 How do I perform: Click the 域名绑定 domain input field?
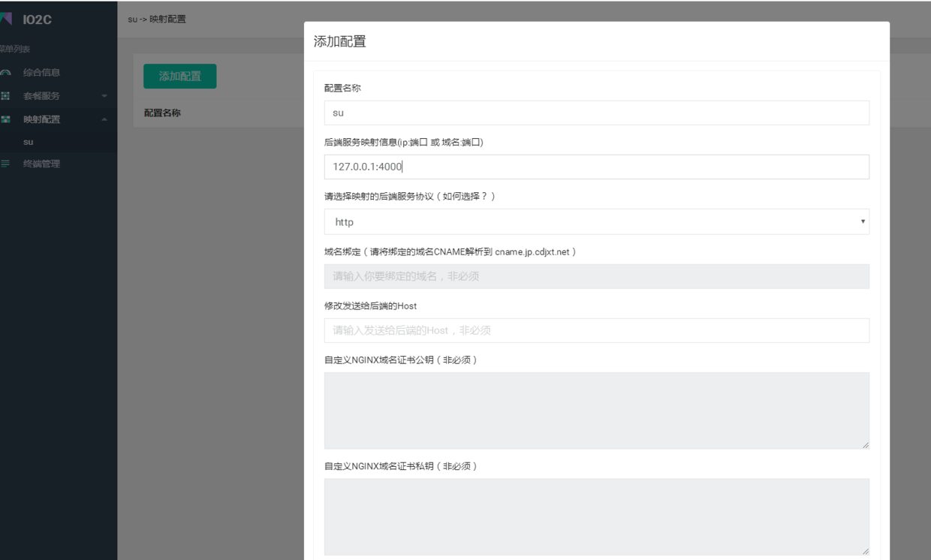click(x=597, y=276)
